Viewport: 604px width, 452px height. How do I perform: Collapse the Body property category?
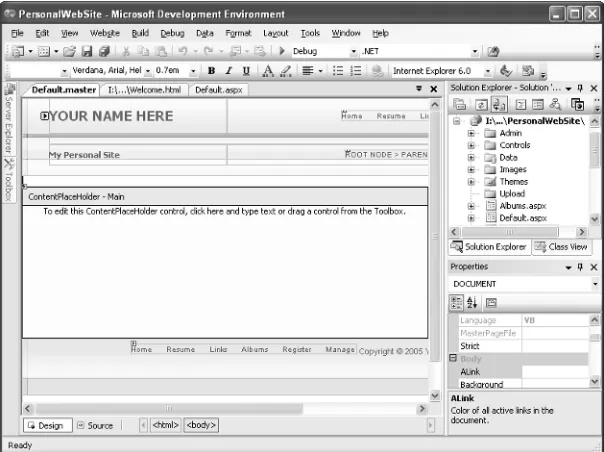(453, 358)
